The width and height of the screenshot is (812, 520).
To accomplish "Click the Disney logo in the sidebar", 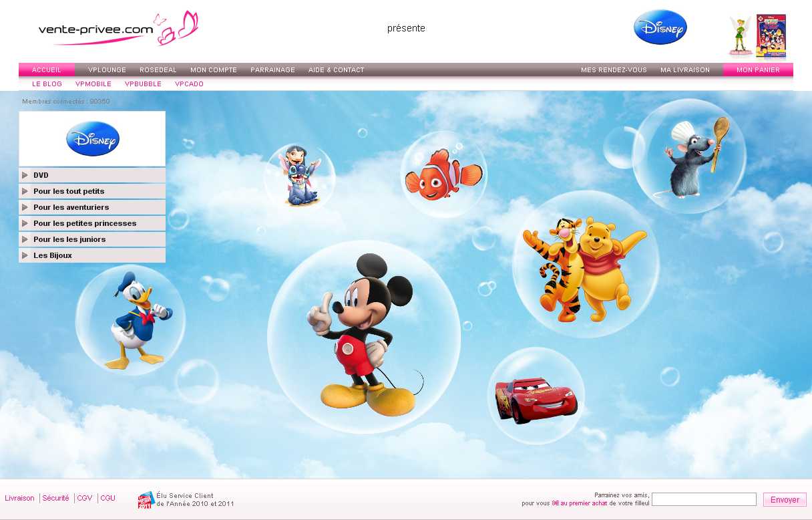I will pyautogui.click(x=92, y=138).
